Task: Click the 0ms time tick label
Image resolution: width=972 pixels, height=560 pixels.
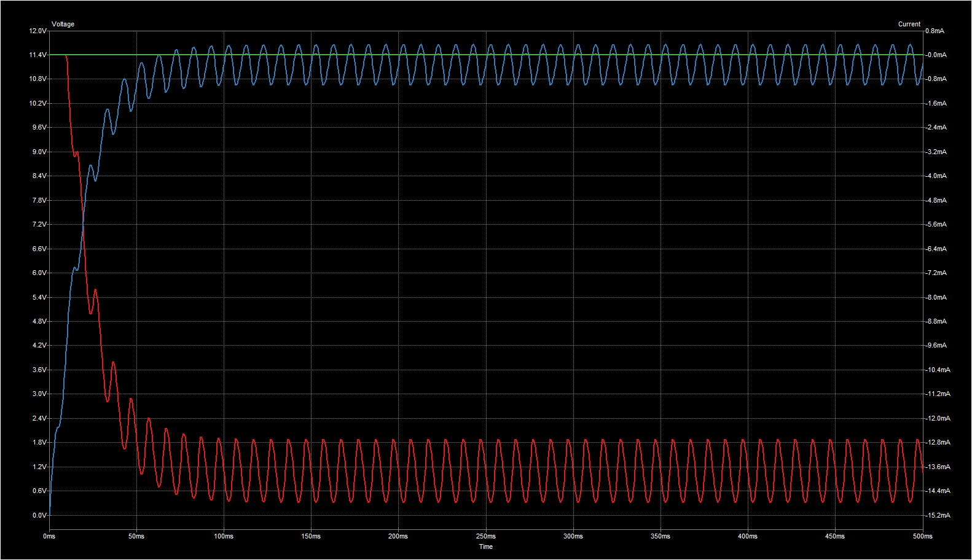Action: (x=49, y=536)
